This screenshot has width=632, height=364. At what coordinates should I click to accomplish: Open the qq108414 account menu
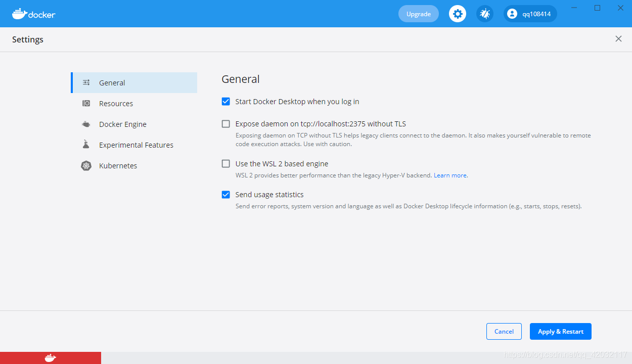[x=530, y=14]
